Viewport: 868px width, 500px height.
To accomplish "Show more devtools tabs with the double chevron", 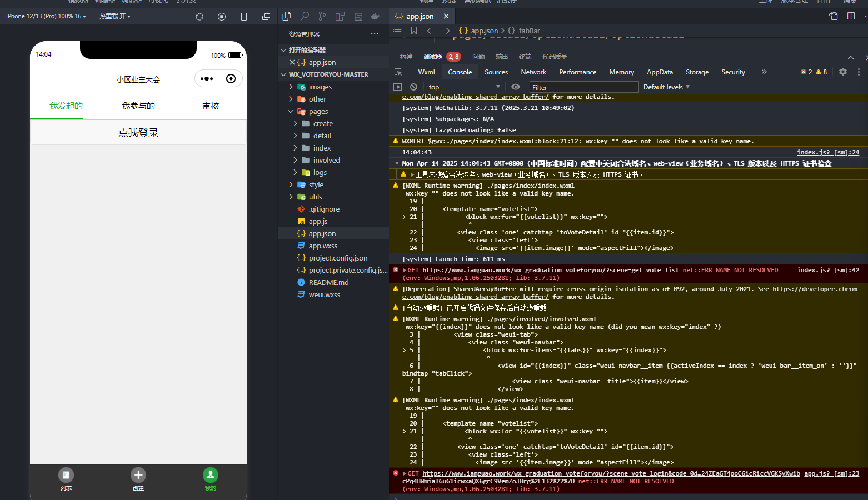I will (x=764, y=72).
